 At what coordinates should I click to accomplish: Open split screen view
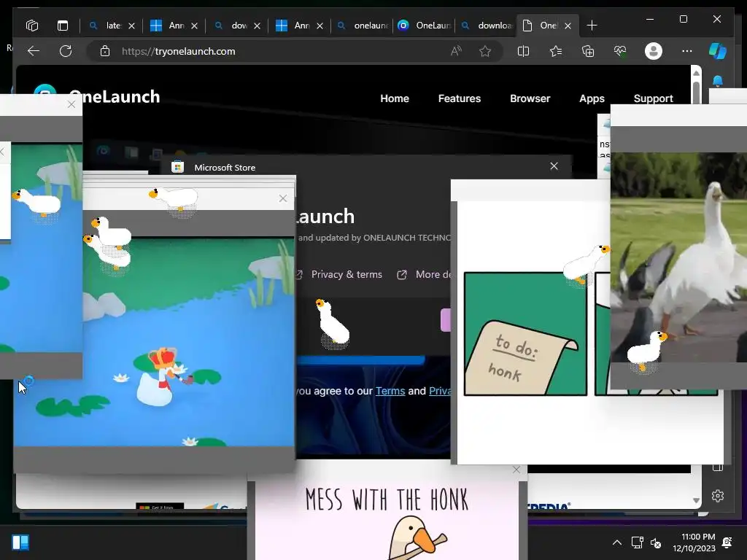(523, 51)
